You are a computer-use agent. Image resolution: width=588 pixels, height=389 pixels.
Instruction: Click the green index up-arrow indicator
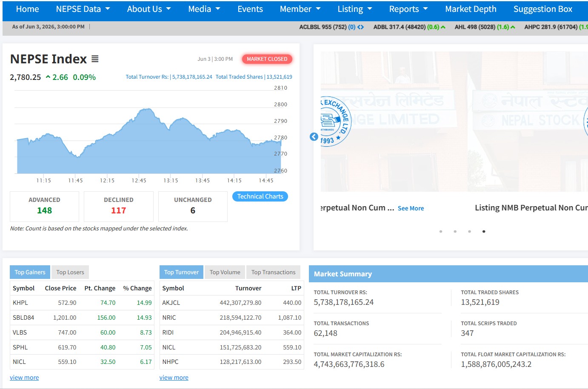tap(48, 77)
